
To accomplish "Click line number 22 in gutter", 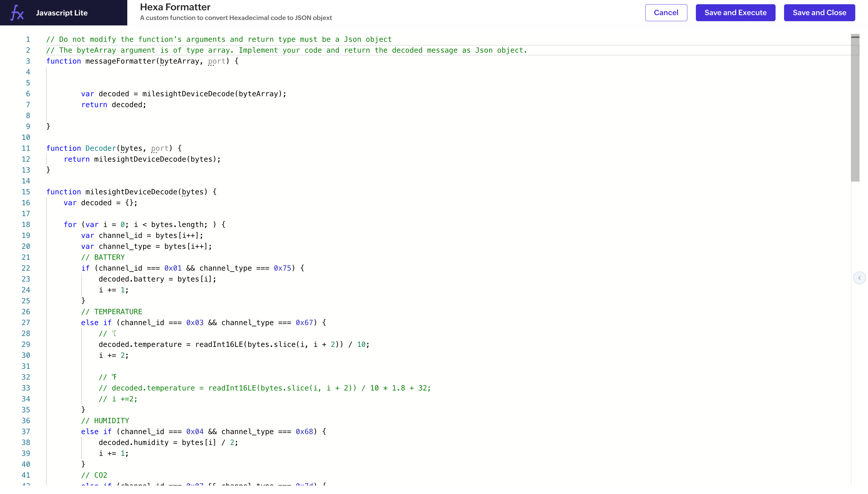I will tap(26, 268).
